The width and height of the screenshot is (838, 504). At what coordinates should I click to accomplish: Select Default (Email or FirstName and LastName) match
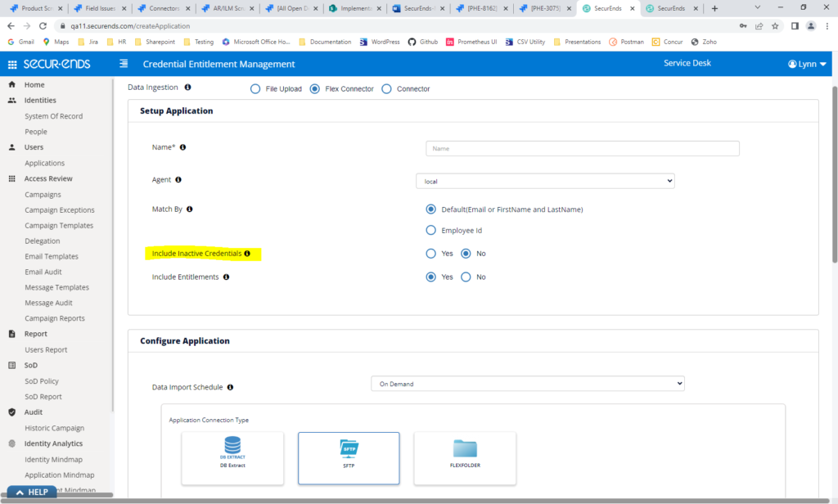pos(430,209)
